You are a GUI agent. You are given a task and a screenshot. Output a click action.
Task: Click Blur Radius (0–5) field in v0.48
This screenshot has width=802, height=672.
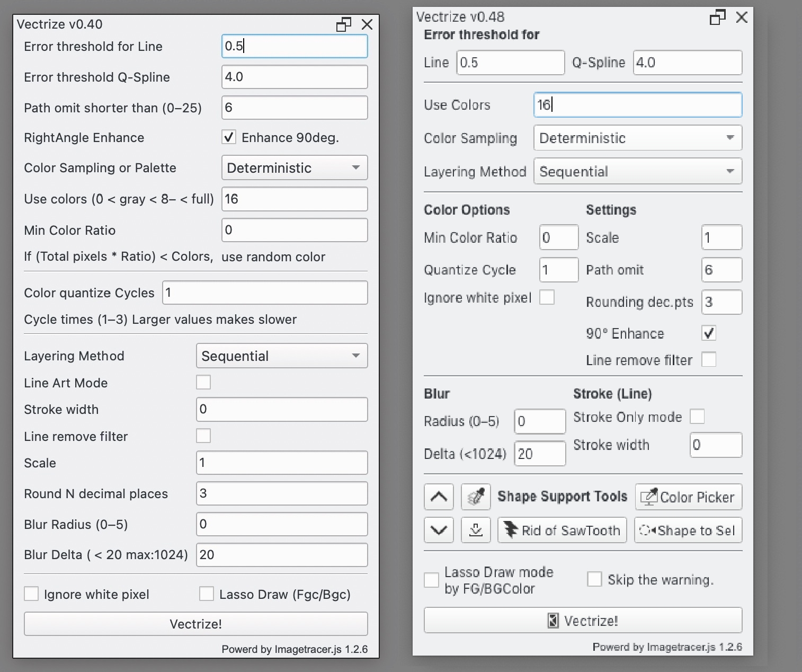[540, 421]
